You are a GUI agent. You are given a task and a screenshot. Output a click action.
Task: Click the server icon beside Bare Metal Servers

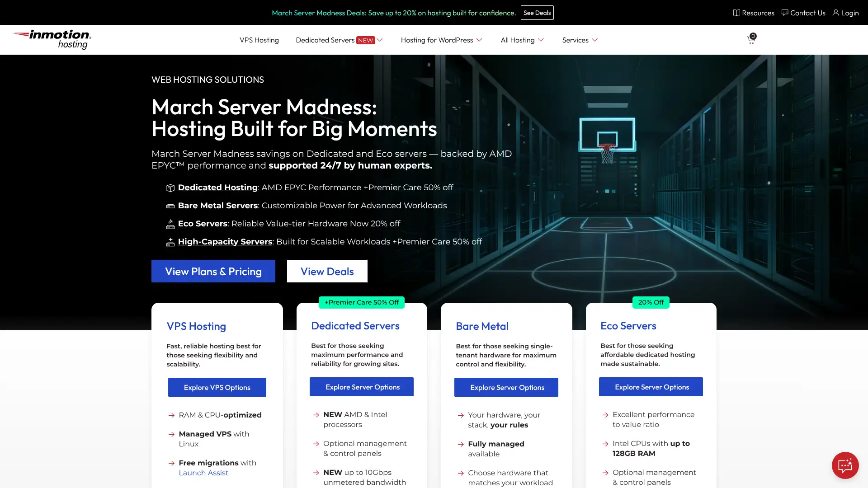tap(170, 206)
